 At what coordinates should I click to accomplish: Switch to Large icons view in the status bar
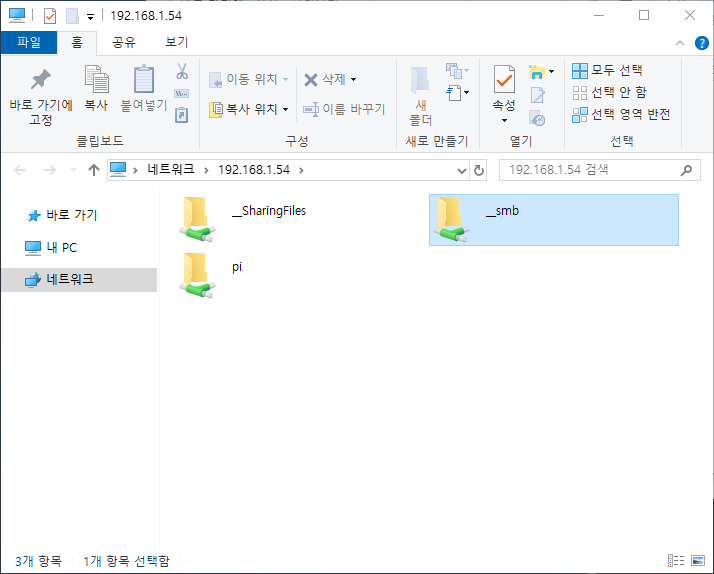tap(698, 560)
